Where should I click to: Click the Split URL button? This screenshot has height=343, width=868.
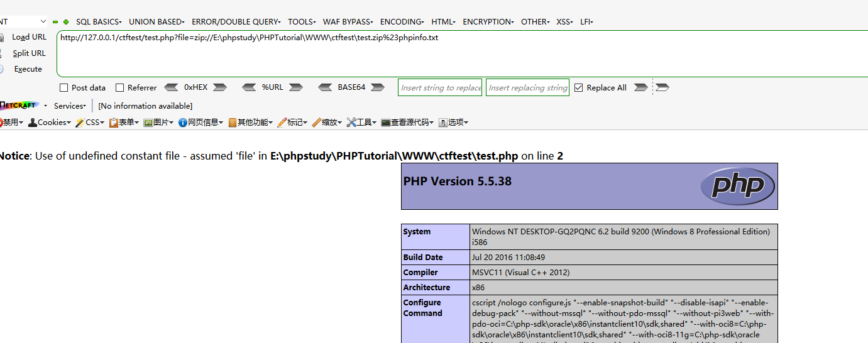pos(29,53)
